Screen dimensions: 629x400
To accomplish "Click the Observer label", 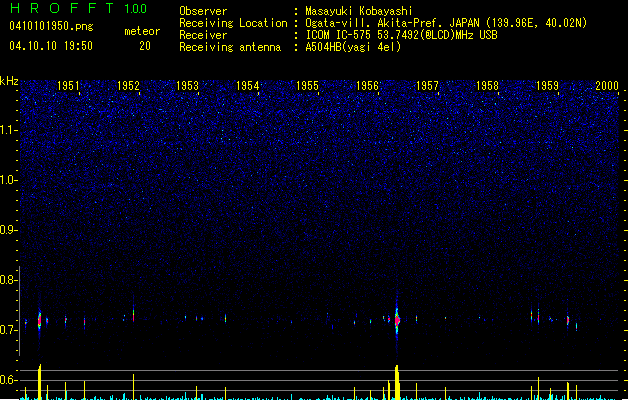I will coord(203,11).
